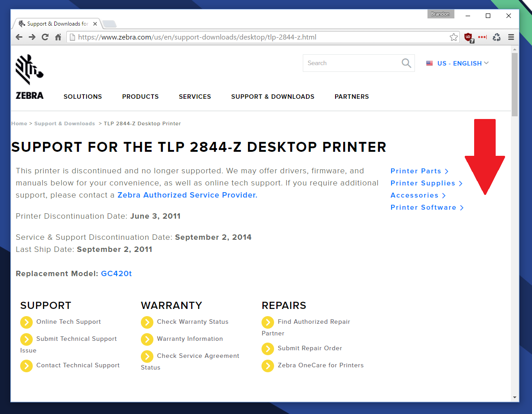Open the Support & Downloads menu

(273, 97)
